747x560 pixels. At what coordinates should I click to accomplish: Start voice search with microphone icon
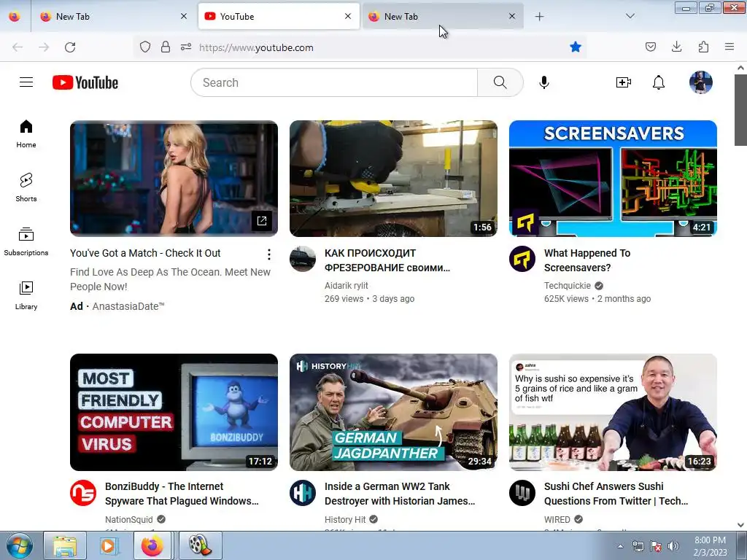[x=544, y=82]
